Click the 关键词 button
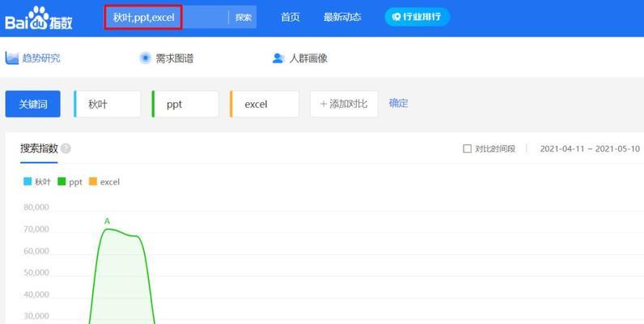Image resolution: width=644 pixels, height=324 pixels. click(33, 104)
